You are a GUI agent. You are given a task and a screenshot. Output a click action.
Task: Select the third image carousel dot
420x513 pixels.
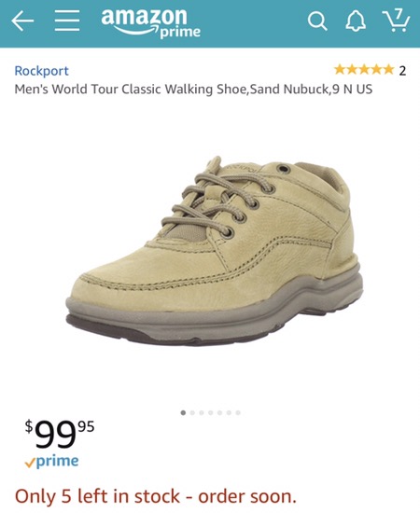pyautogui.click(x=202, y=413)
